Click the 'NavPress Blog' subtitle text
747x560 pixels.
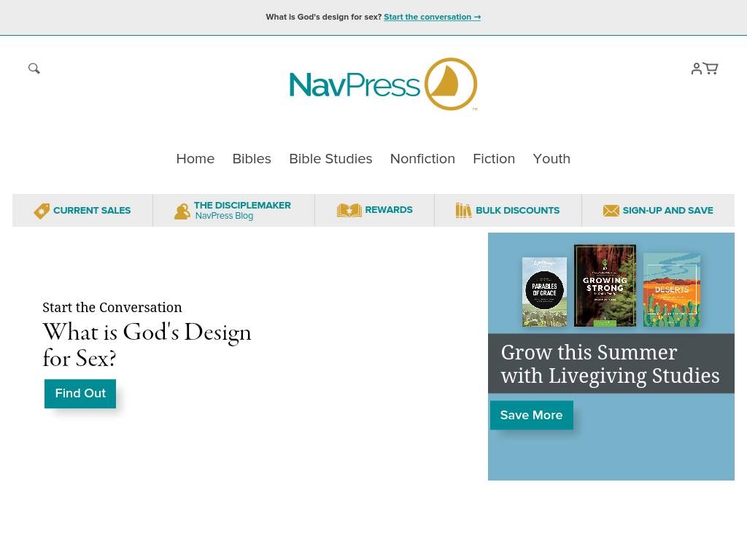[224, 216]
